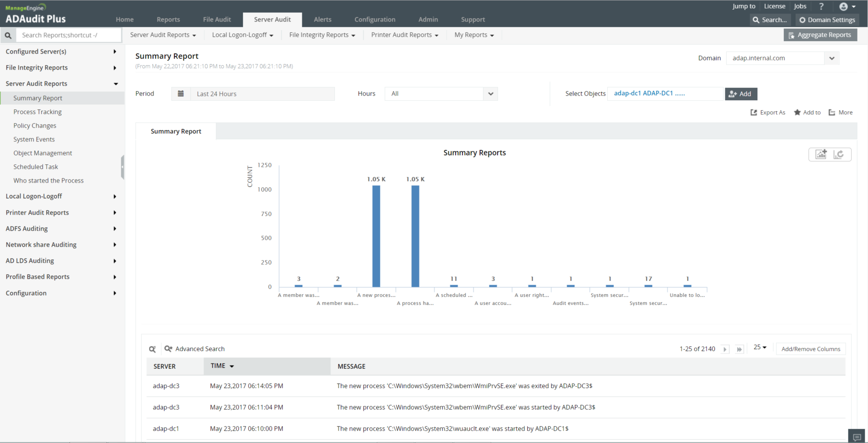This screenshot has width=868, height=443.
Task: Click Add button next to Select Objects
Action: (740, 94)
